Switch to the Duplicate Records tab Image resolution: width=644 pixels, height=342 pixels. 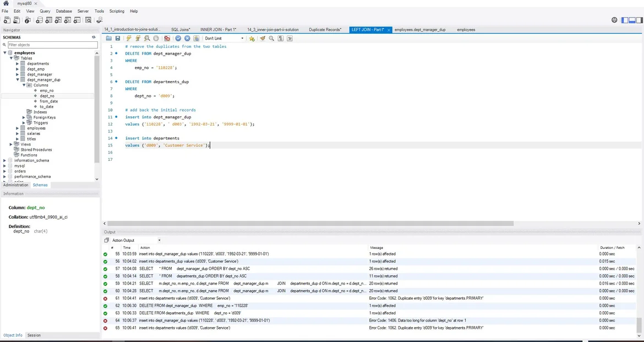pyautogui.click(x=325, y=30)
